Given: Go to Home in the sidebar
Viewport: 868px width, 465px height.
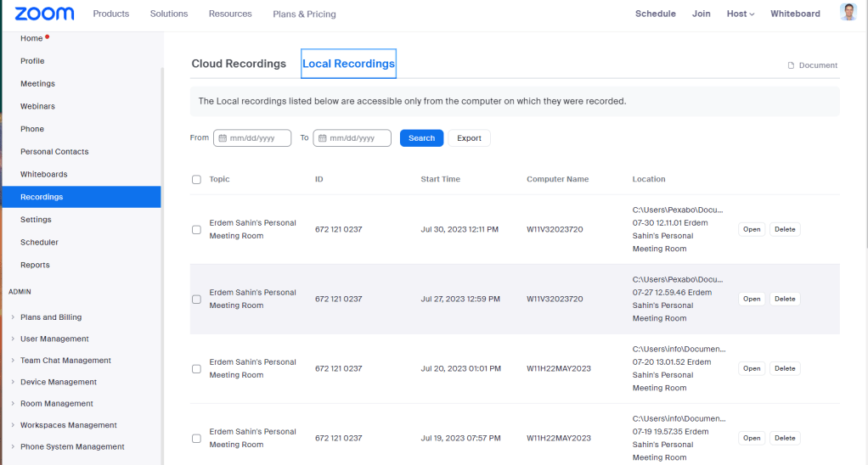Looking at the screenshot, I should tap(31, 38).
